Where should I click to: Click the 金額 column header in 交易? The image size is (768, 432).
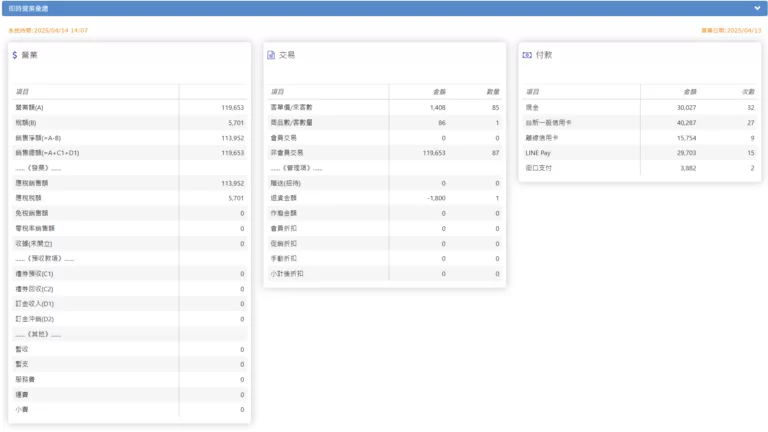[x=439, y=92]
